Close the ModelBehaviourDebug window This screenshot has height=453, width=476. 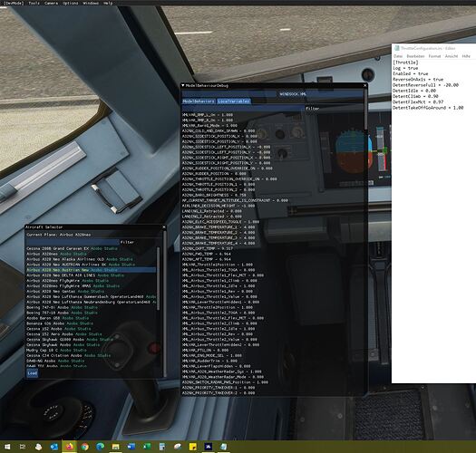tap(364, 86)
